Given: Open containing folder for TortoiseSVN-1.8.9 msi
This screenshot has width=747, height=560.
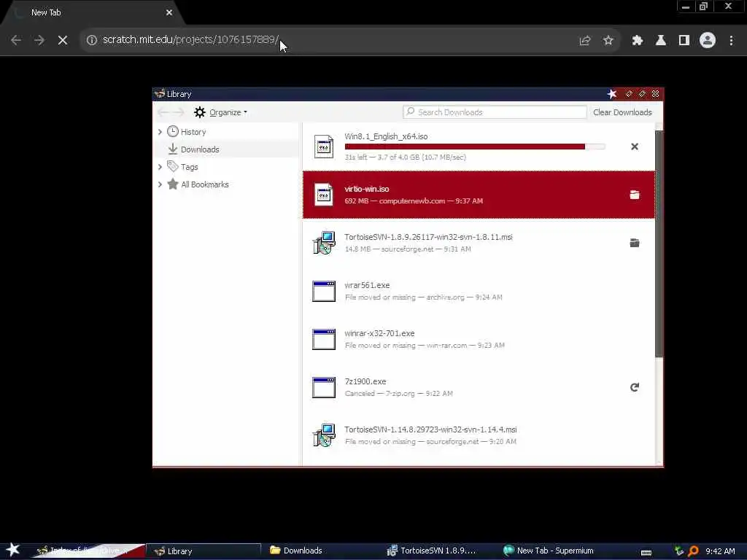Looking at the screenshot, I should [635, 243].
